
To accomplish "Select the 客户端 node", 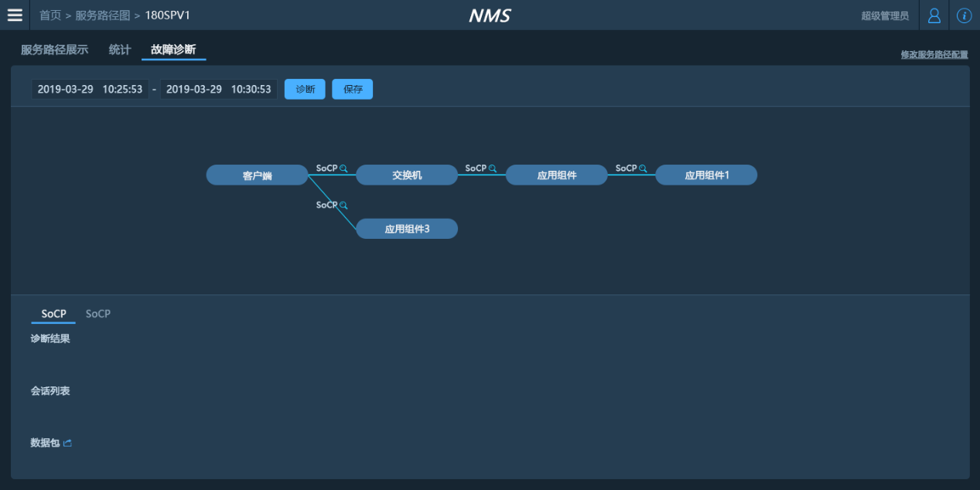I will coord(257,175).
